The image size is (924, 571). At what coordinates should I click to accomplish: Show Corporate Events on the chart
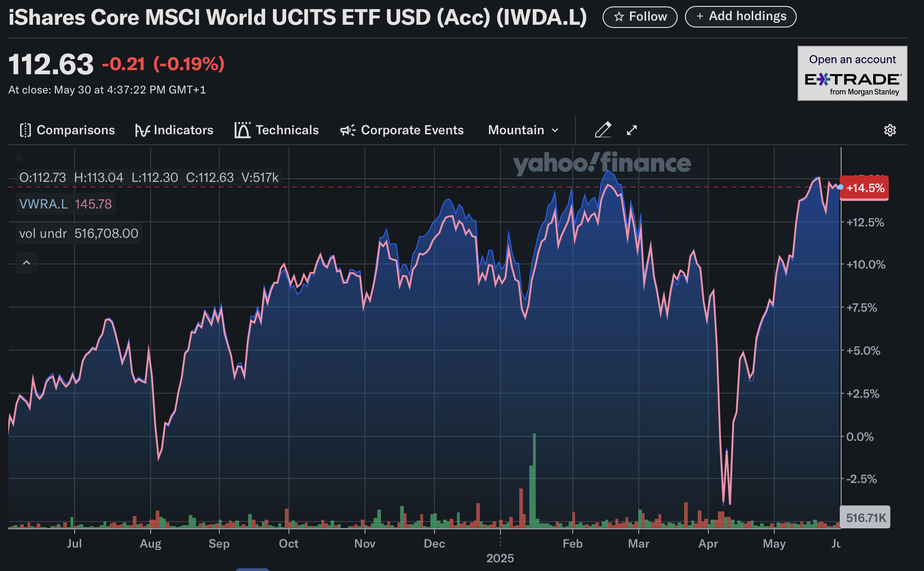coord(402,130)
